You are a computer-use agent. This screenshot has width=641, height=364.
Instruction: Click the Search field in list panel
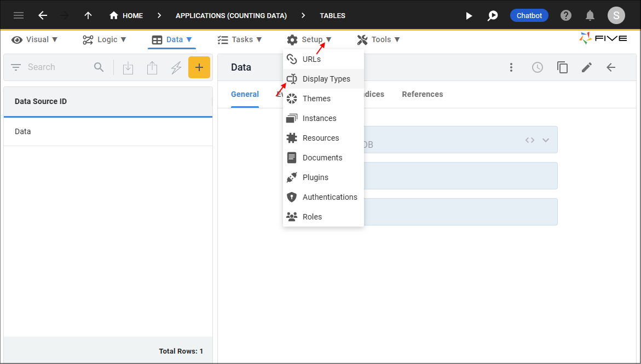(x=55, y=67)
